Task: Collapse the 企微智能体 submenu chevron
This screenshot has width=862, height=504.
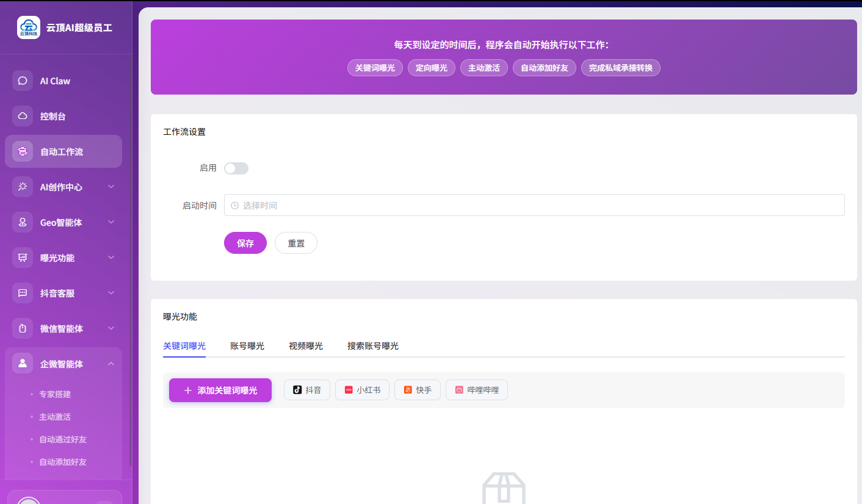Action: point(111,364)
